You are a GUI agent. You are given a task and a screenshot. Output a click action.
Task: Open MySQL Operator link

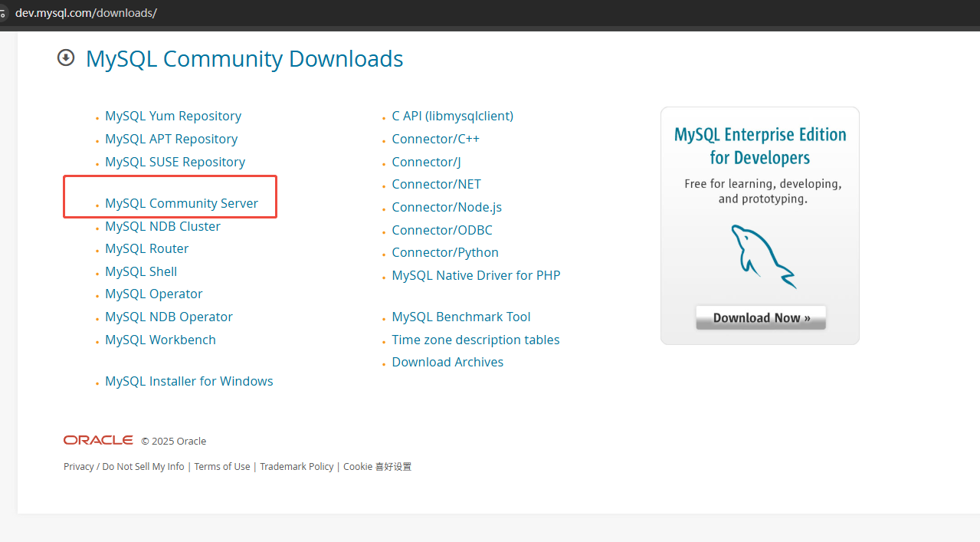click(x=154, y=294)
